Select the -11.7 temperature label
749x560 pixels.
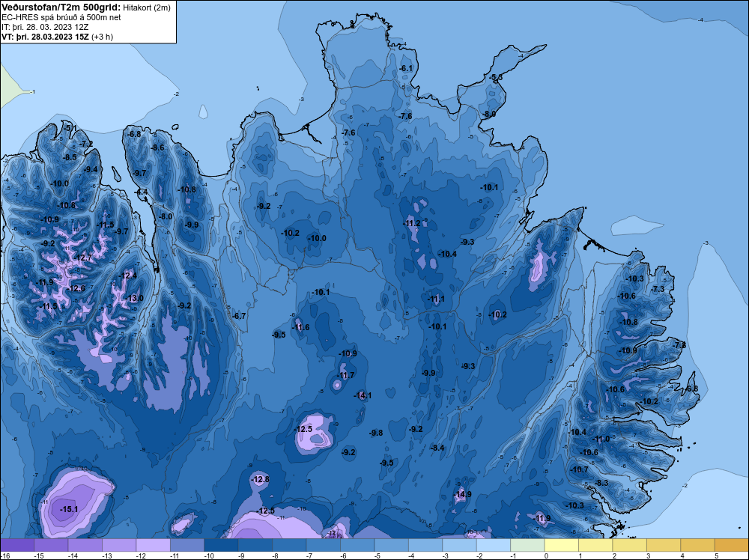[x=346, y=375]
